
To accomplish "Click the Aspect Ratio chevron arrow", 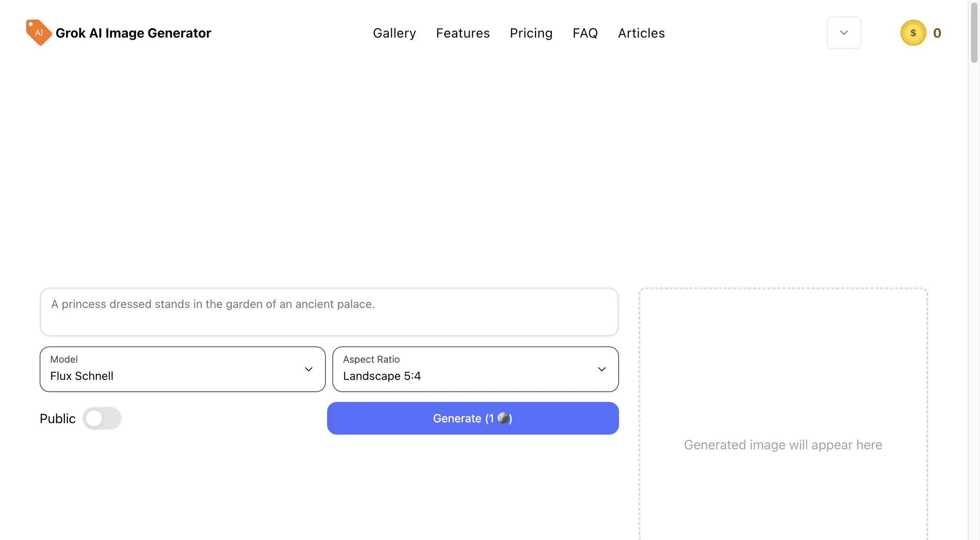I will [601, 369].
